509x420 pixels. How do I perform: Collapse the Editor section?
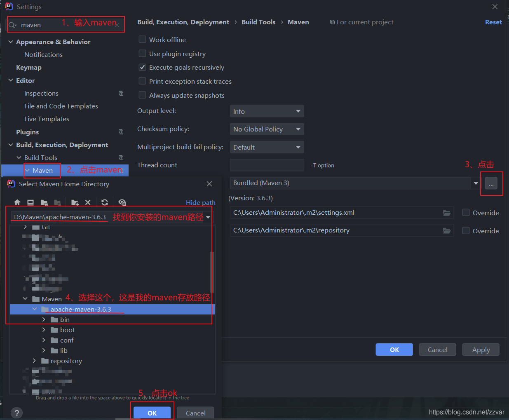(11, 80)
